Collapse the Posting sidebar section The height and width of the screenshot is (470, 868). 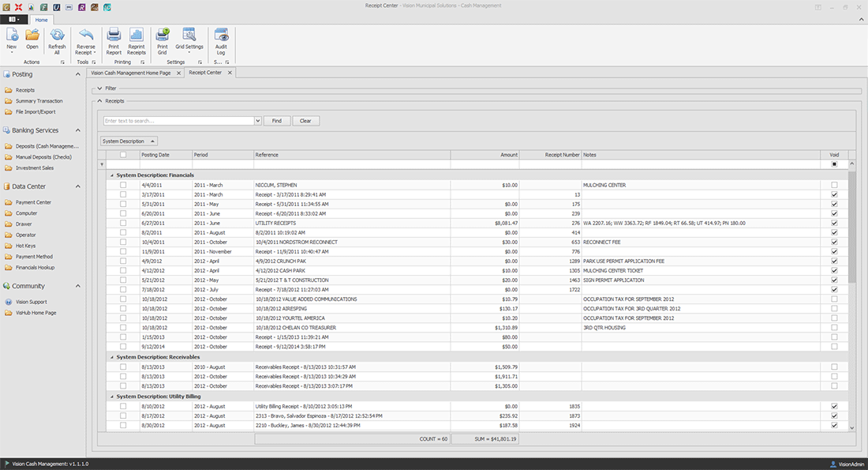[78, 74]
